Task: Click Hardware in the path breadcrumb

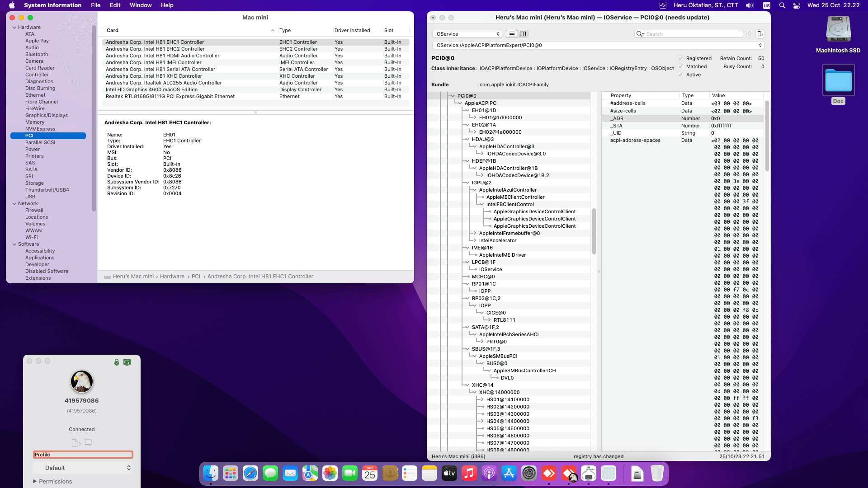Action: [x=172, y=277]
